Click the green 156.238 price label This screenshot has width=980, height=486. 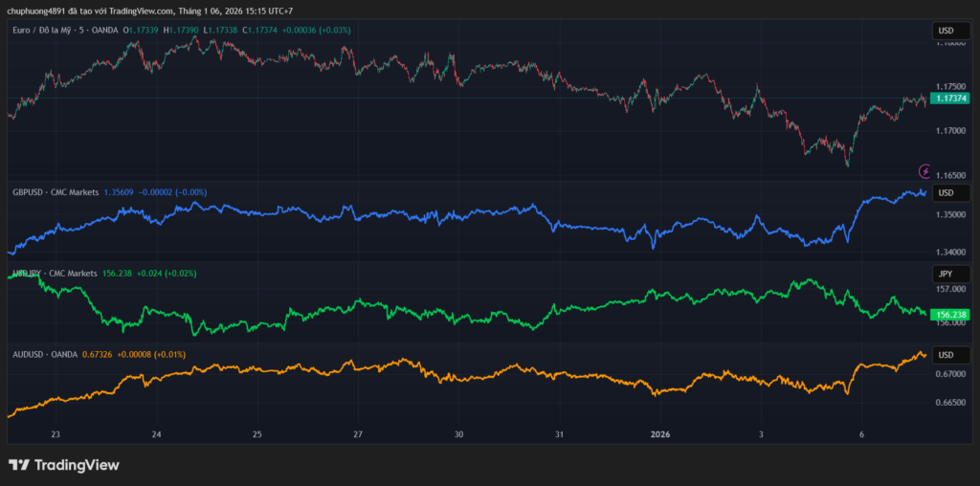(x=950, y=314)
